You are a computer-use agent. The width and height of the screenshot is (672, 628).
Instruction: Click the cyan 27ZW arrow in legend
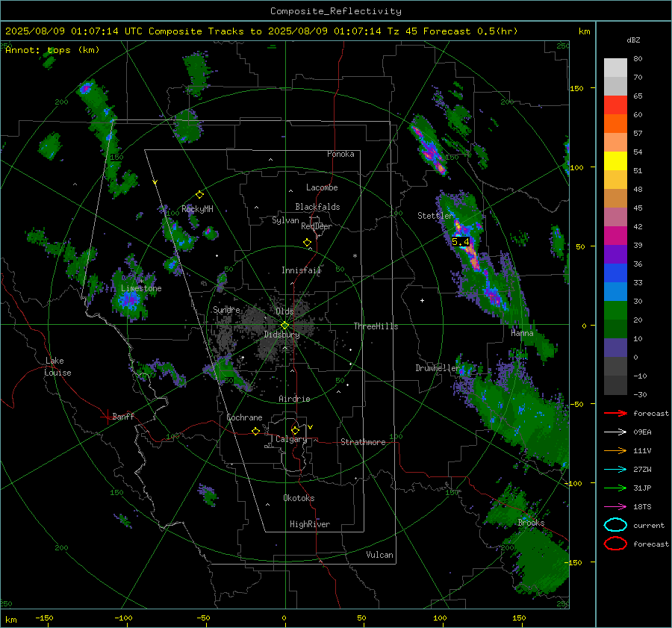(x=615, y=470)
